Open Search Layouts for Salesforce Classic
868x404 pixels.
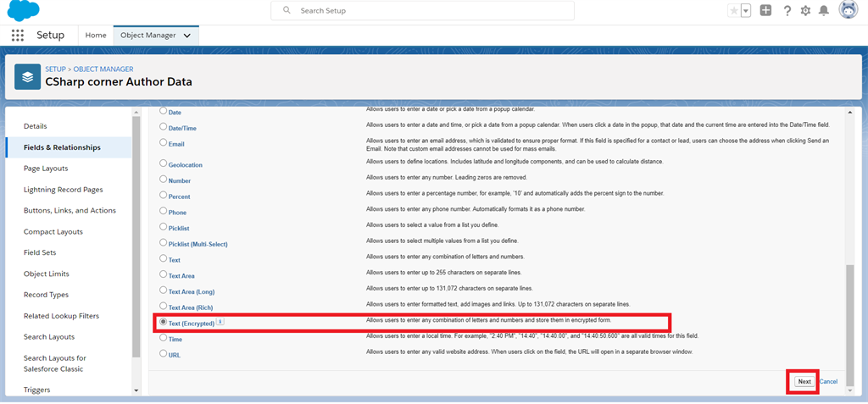(x=55, y=363)
